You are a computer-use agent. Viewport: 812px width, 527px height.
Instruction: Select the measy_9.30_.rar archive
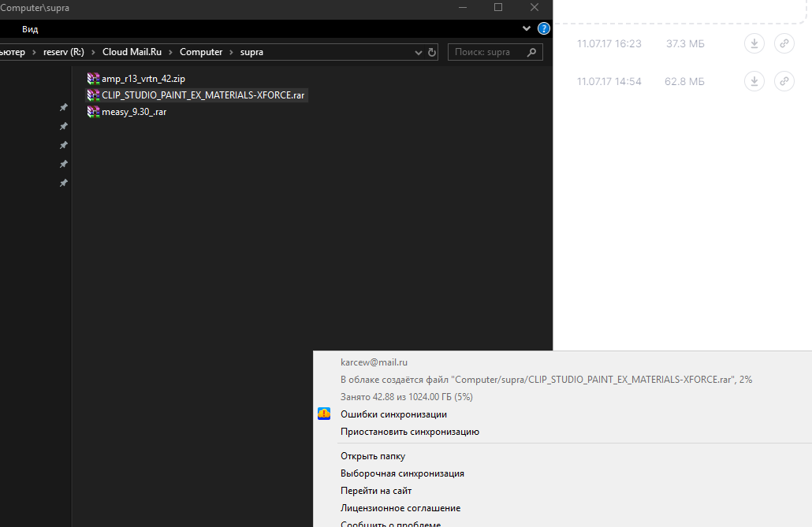click(x=133, y=112)
